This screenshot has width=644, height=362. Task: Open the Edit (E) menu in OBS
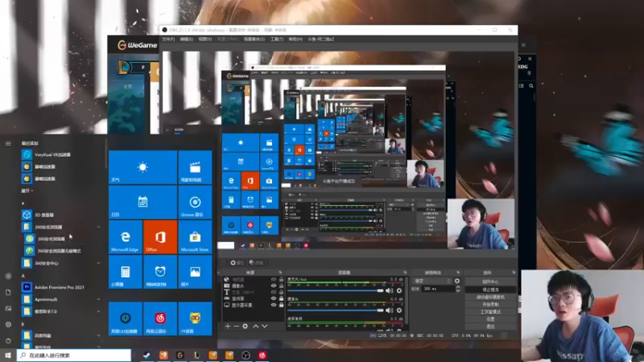coord(187,39)
